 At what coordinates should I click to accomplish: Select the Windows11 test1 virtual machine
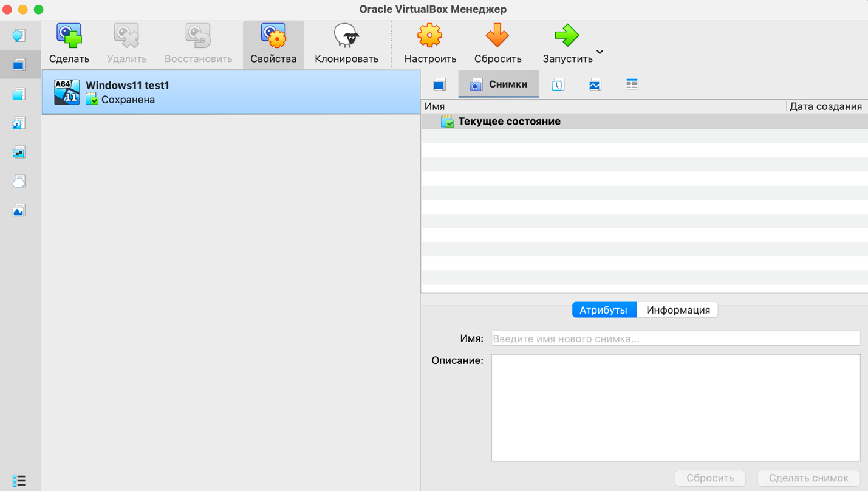pos(231,92)
